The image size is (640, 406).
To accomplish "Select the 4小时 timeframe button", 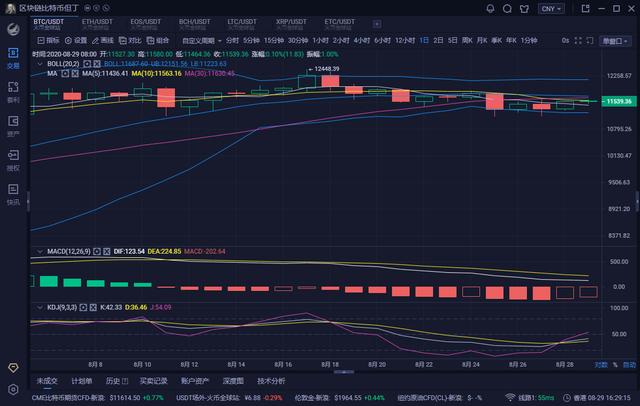I will point(359,41).
